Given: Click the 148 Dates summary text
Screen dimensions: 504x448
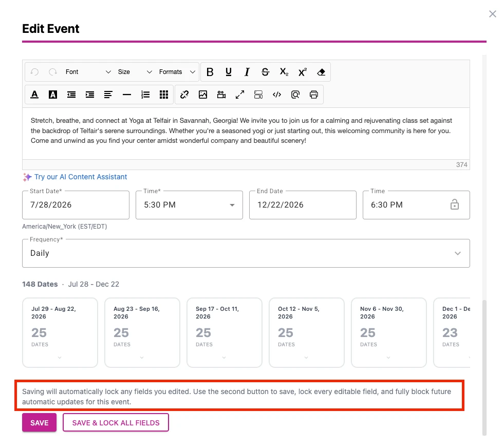Looking at the screenshot, I should click(x=40, y=284).
